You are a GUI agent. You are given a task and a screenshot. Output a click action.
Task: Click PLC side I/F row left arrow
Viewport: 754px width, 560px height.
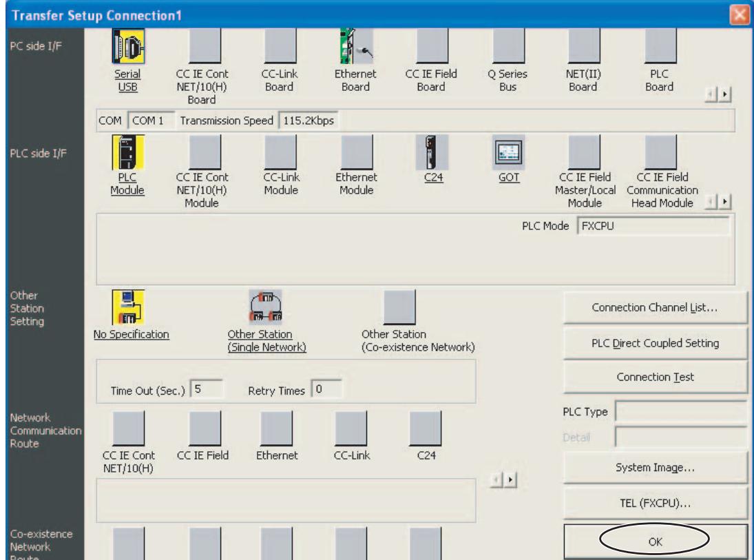pos(711,201)
